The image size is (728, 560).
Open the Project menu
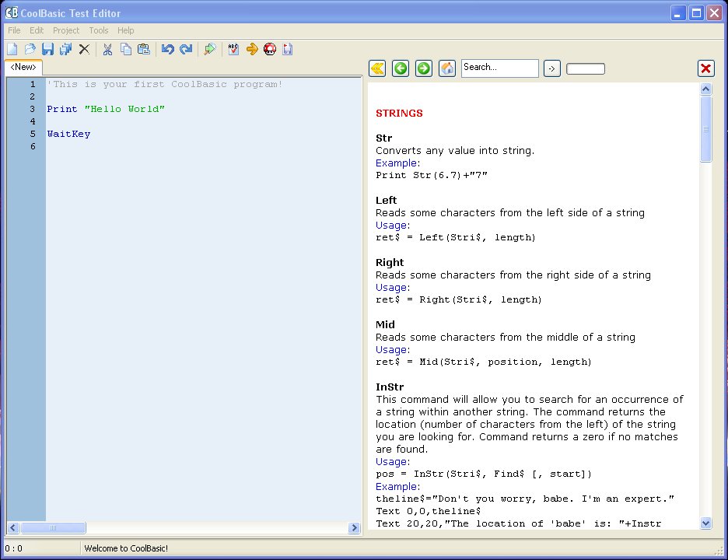[x=66, y=30]
